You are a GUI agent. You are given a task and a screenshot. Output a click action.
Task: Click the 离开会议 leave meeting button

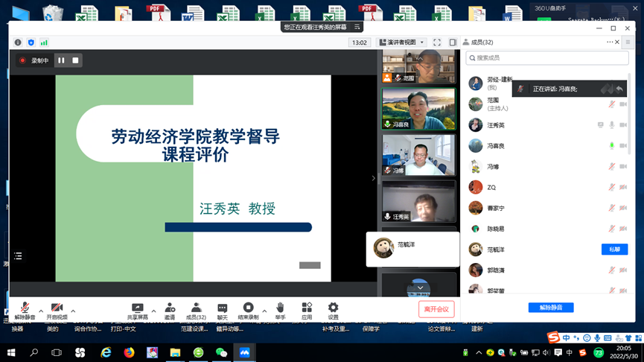(x=436, y=309)
